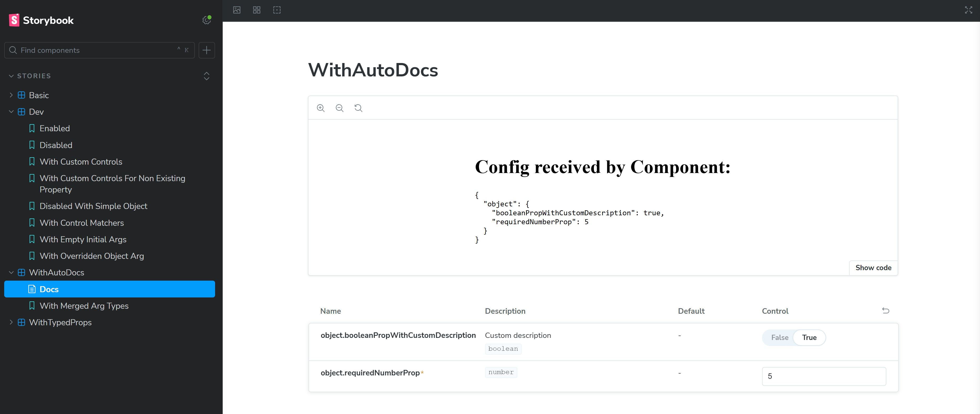Click the Storybook logo icon
Screen dimensions: 980x414
(13, 20)
